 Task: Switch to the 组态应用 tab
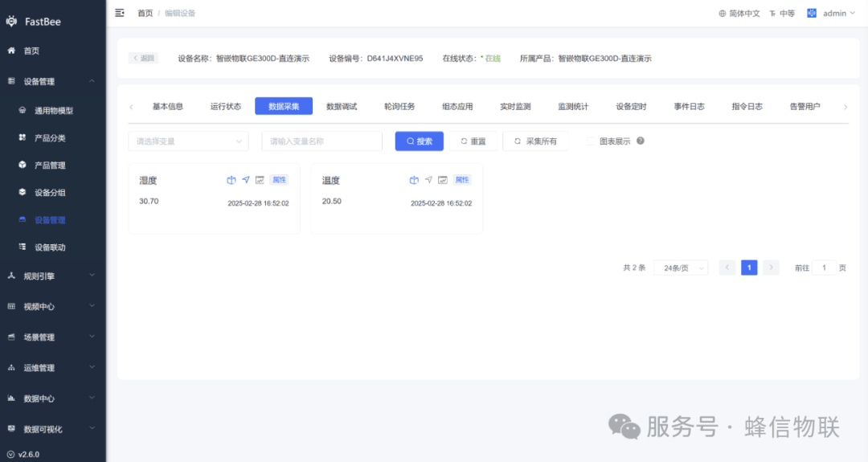click(x=457, y=106)
